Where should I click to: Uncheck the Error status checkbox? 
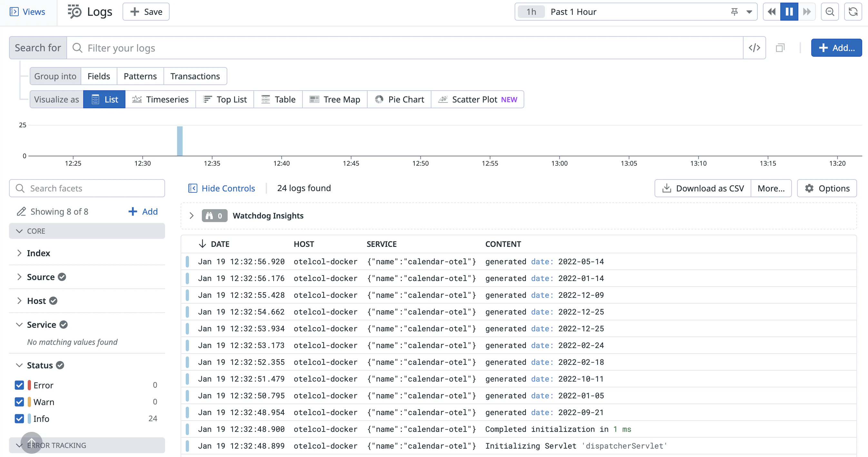19,385
